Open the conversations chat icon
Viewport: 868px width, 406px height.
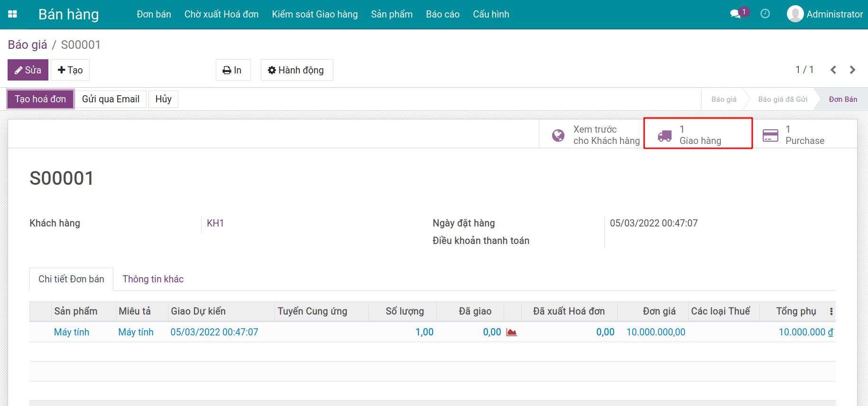pos(735,14)
